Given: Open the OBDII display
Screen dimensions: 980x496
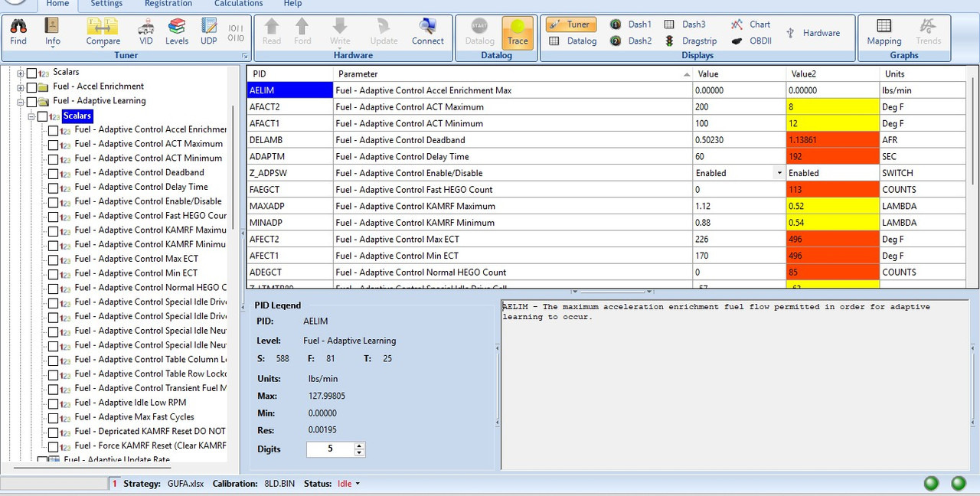Looking at the screenshot, I should pyautogui.click(x=750, y=41).
